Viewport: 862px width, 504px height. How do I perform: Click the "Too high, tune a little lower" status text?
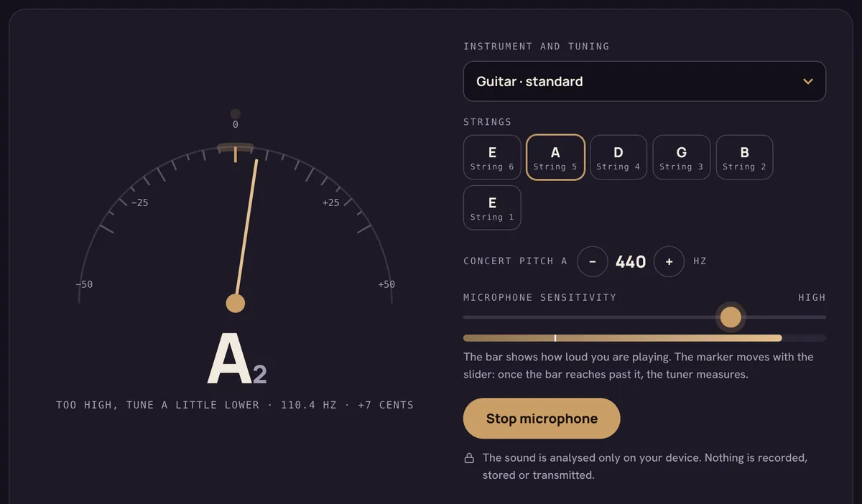[x=158, y=405]
